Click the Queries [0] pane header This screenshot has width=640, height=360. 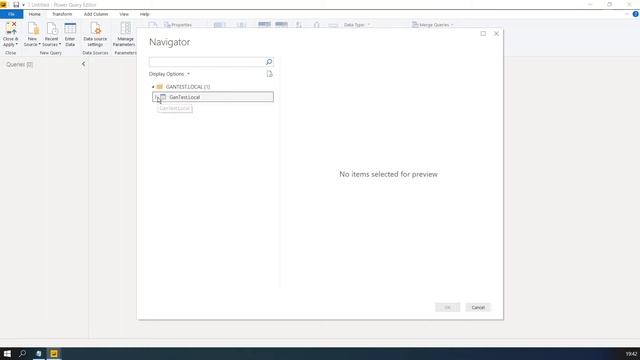pos(20,64)
